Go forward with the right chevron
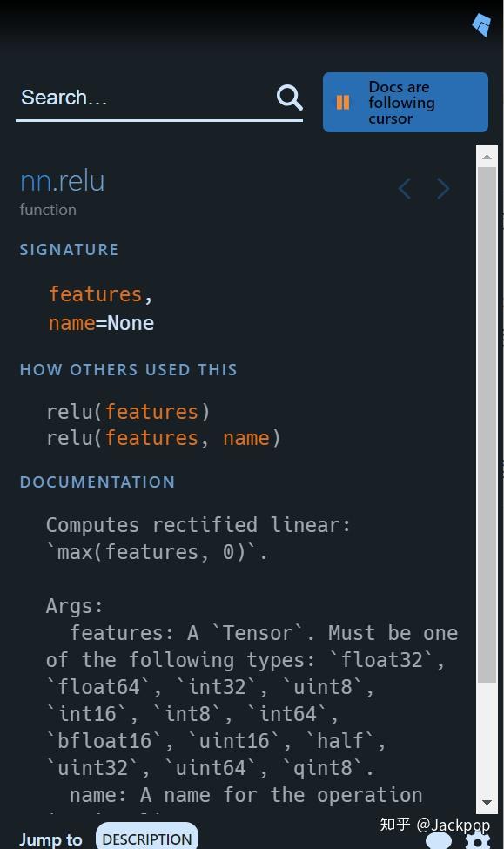Screen dimensions: 504x849 443,188
